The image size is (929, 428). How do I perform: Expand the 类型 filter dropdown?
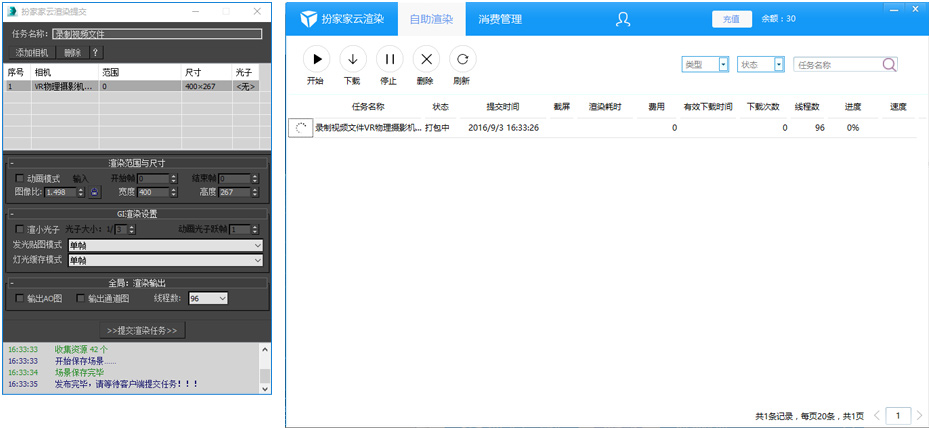[705, 64]
